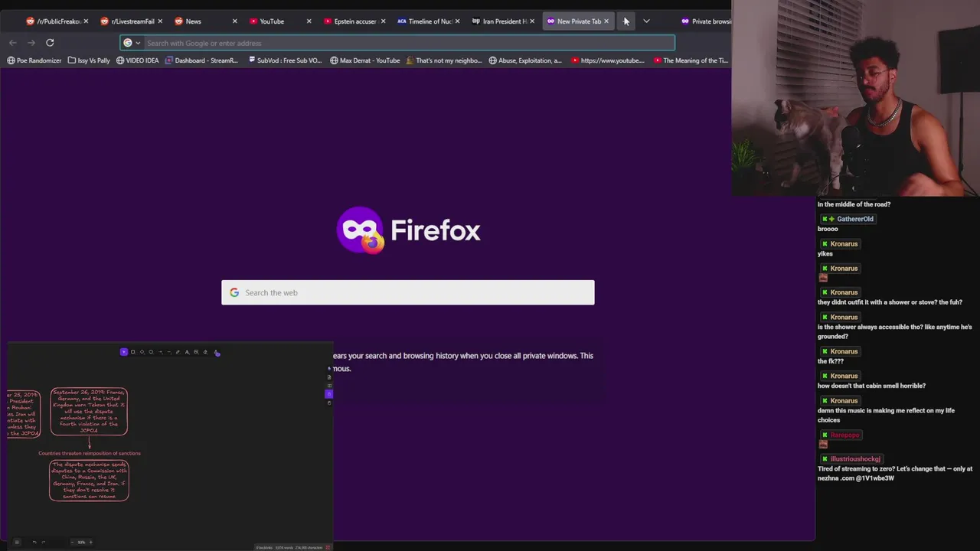Open the 'SubVod : Free Sub VO...' bookmark
This screenshot has height=551, width=980.
point(285,60)
